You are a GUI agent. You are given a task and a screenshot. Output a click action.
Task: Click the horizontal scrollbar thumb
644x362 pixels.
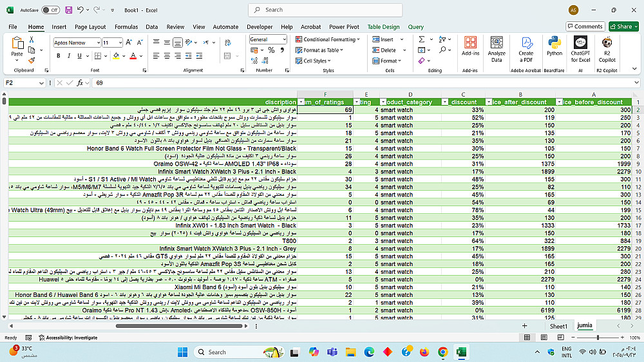click(179, 326)
